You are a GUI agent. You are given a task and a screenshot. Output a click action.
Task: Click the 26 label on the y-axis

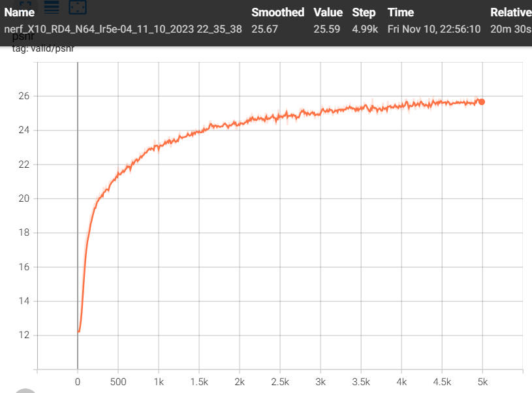23,96
